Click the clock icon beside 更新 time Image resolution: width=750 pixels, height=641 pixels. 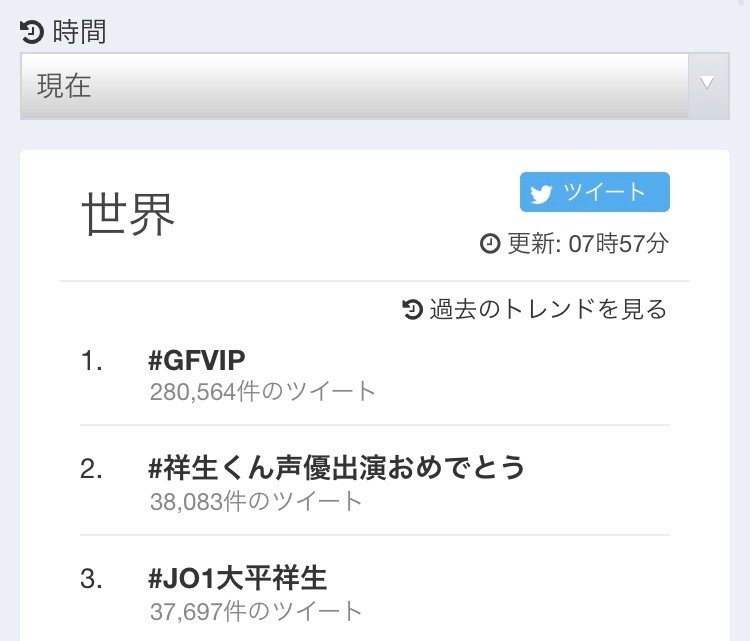pos(490,243)
